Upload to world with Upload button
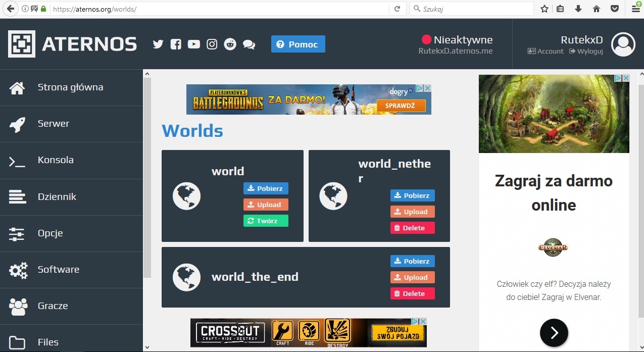644x352 pixels. (266, 205)
